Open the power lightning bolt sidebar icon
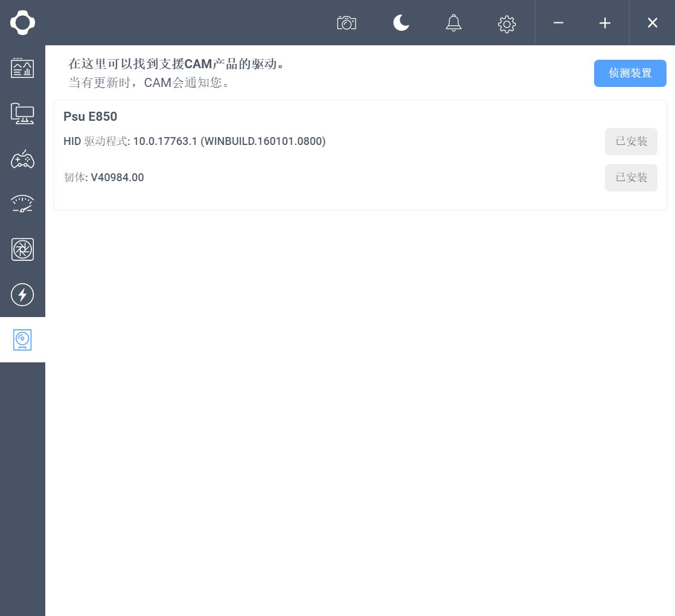The image size is (675, 616). coord(22,295)
